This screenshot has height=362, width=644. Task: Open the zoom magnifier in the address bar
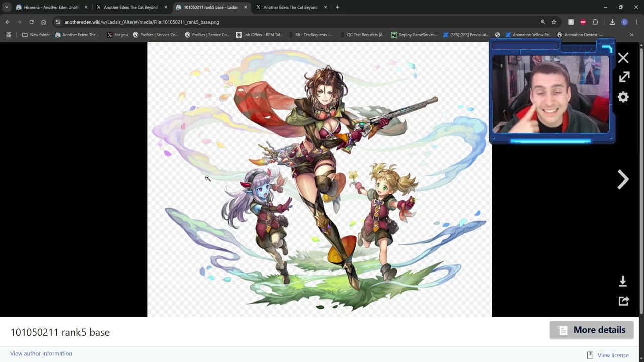point(543,22)
